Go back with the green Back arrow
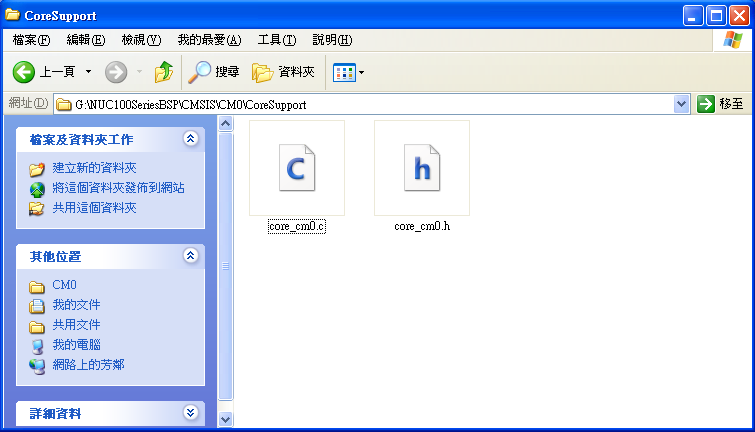This screenshot has width=755, height=432. click(24, 72)
